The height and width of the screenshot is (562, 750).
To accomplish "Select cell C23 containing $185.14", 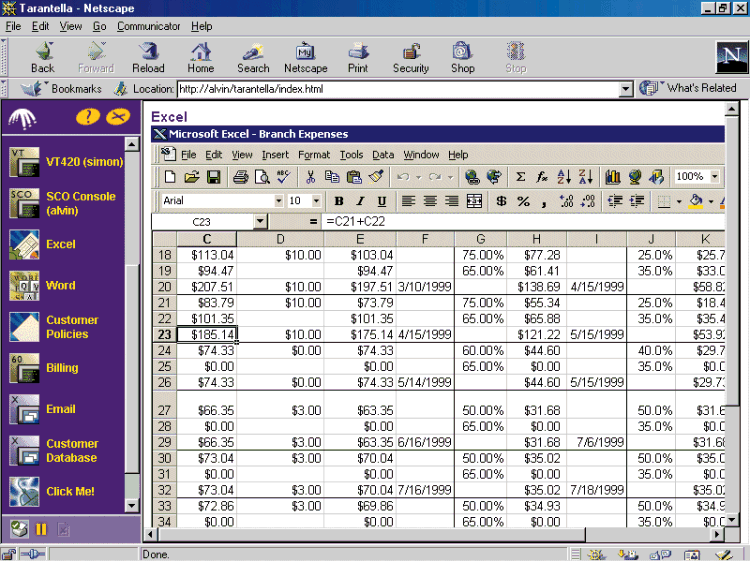I will point(207,334).
